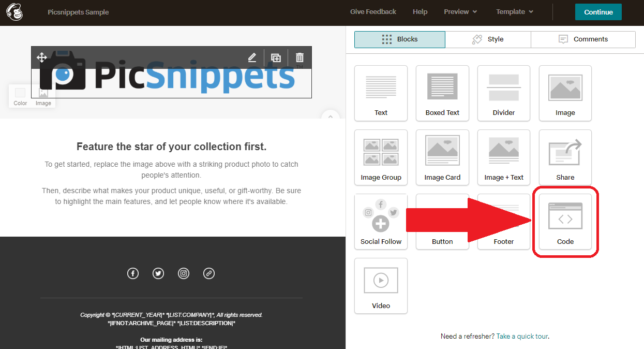644x349 pixels.
Task: Choose the Image background option
Action: pyautogui.click(x=43, y=97)
